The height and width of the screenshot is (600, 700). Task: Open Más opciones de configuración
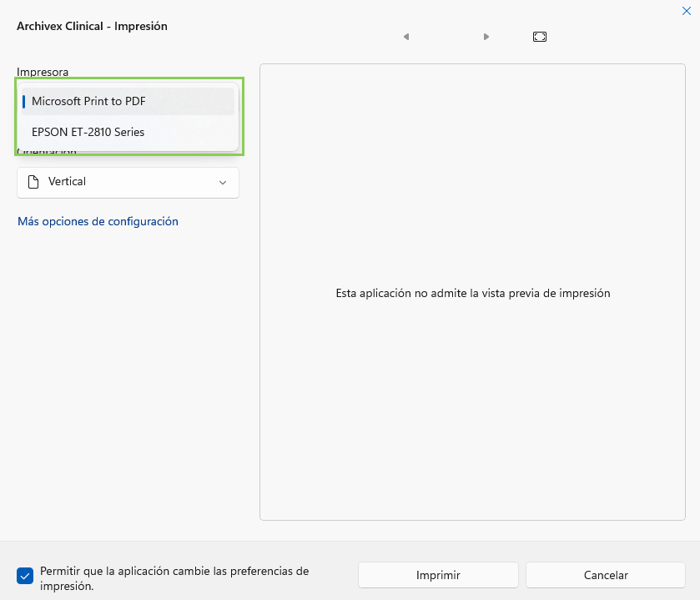[98, 221]
